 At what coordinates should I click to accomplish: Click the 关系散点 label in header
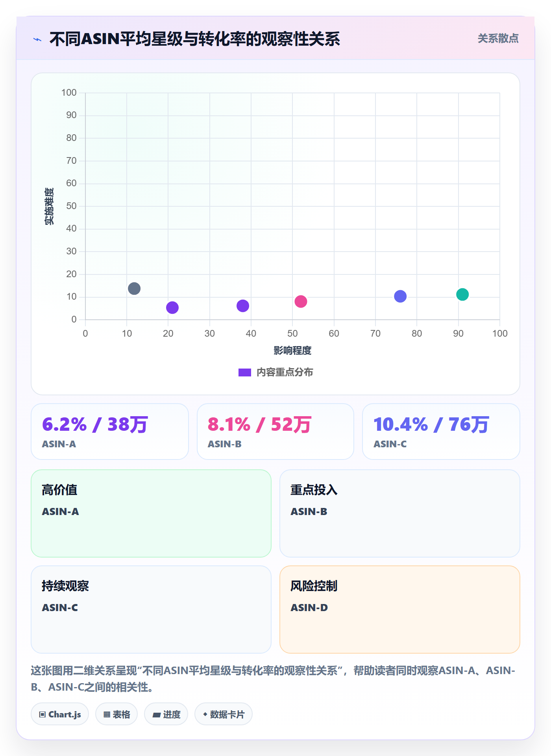498,39
